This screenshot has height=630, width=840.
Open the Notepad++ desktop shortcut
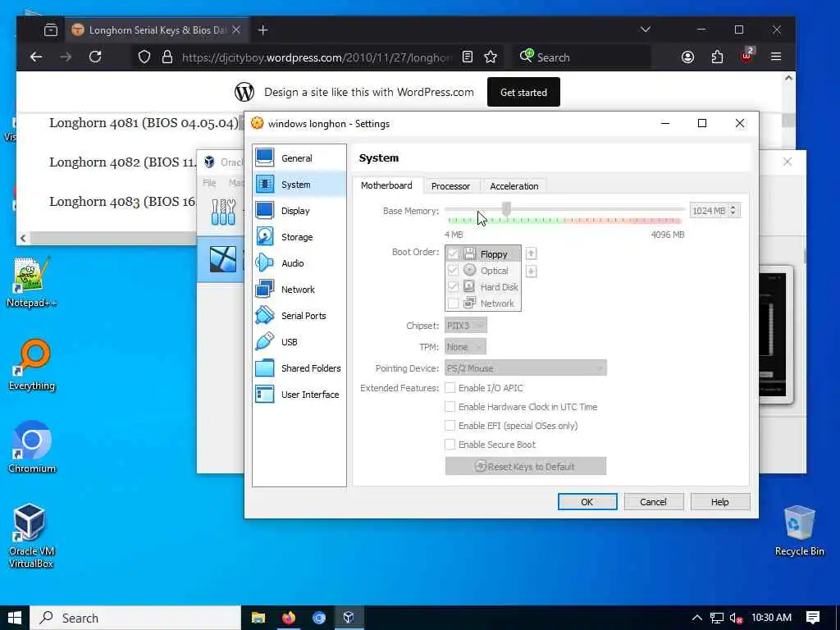tap(31, 282)
